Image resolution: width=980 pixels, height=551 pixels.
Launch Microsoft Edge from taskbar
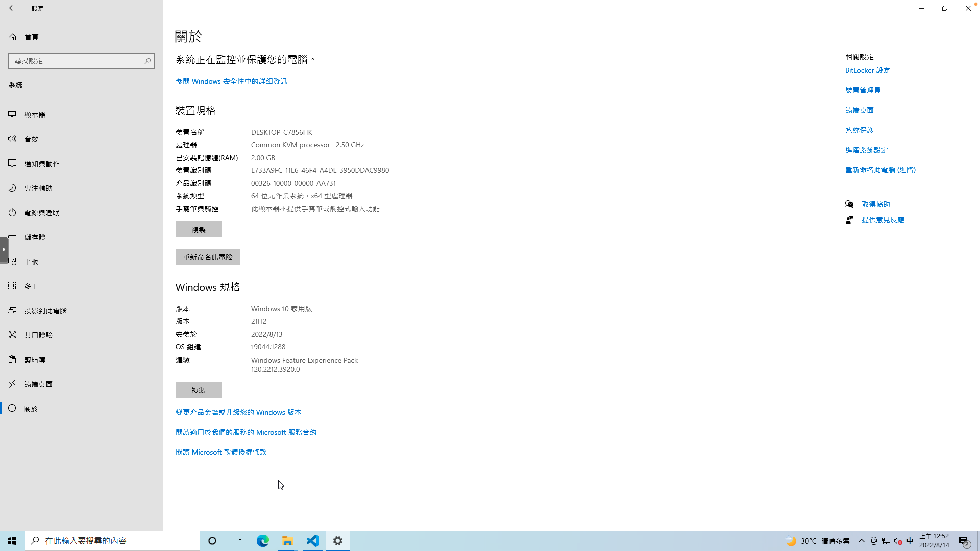point(262,541)
